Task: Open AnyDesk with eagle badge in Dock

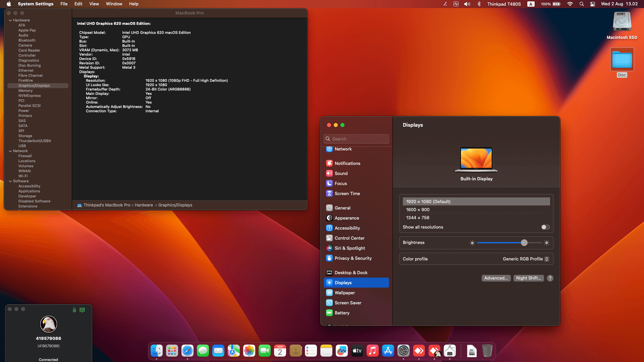Action: pos(434,351)
